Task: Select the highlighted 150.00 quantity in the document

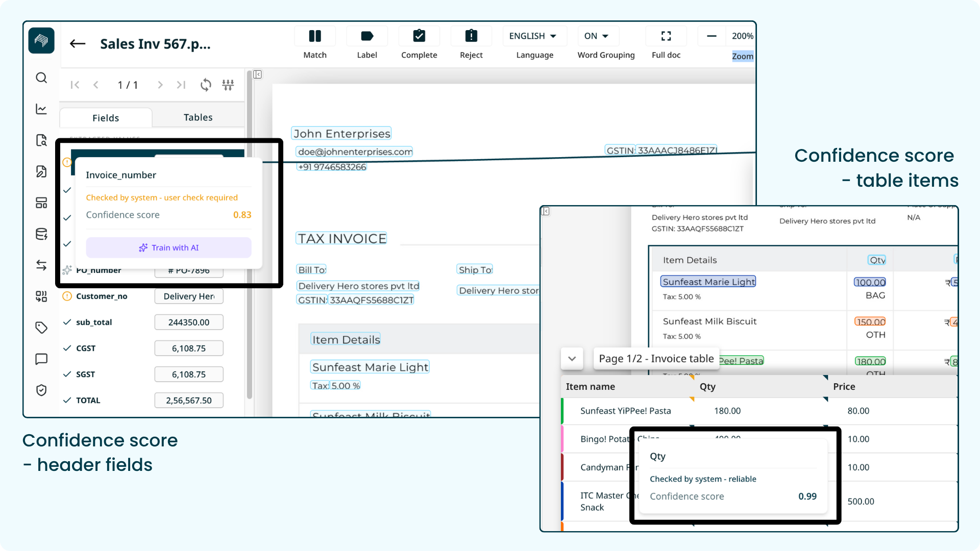Action: (870, 322)
